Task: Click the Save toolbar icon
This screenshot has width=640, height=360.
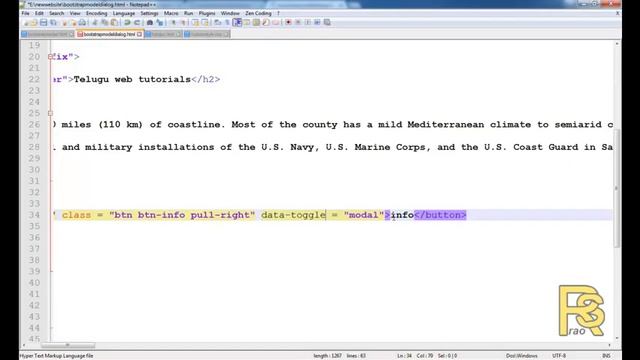Action: tap(44, 22)
